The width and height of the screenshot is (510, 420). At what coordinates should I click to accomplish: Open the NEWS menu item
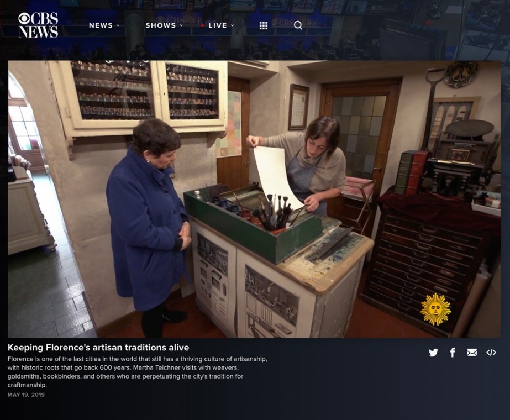click(101, 25)
